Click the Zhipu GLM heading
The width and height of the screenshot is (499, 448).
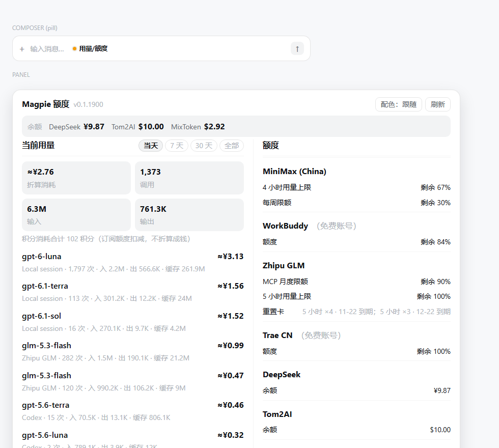pyautogui.click(x=284, y=266)
